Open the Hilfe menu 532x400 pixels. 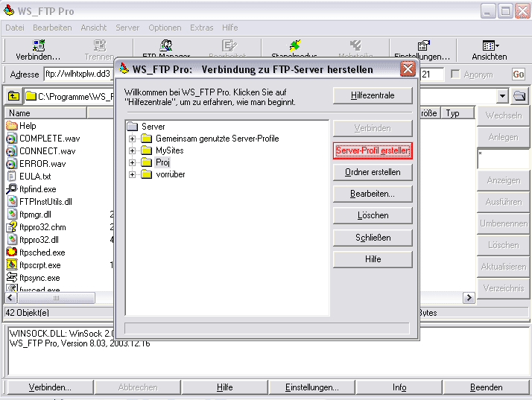click(x=230, y=28)
